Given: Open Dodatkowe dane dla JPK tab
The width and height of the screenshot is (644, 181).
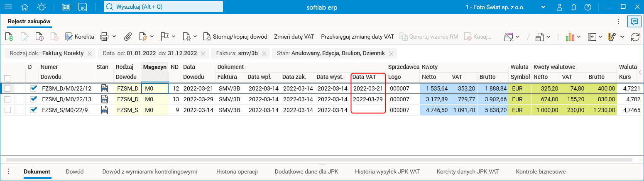Looking at the screenshot, I should tap(306, 171).
